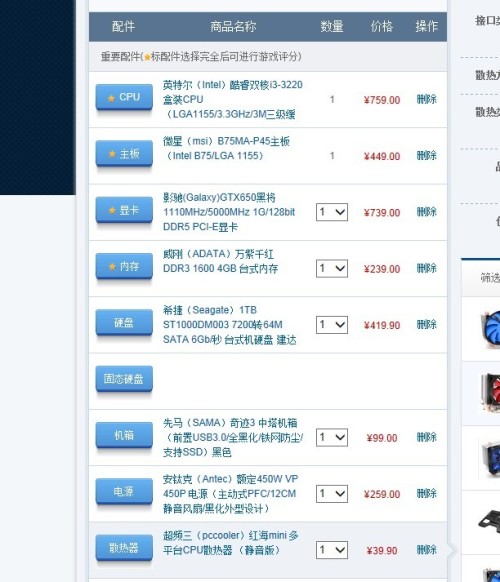Click the 固态硬盘 SSD component button

124,379
